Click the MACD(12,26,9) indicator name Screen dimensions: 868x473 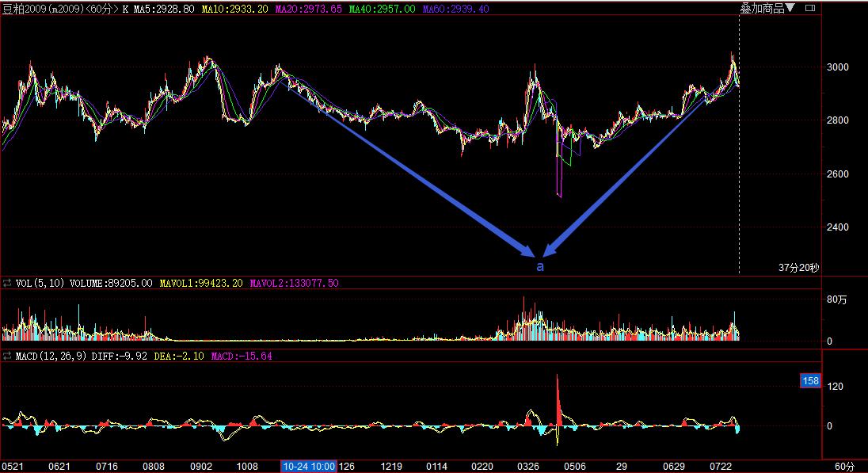(51, 356)
